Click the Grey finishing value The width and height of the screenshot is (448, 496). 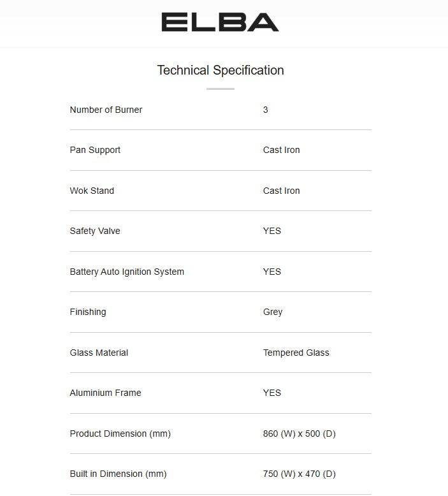tap(272, 312)
